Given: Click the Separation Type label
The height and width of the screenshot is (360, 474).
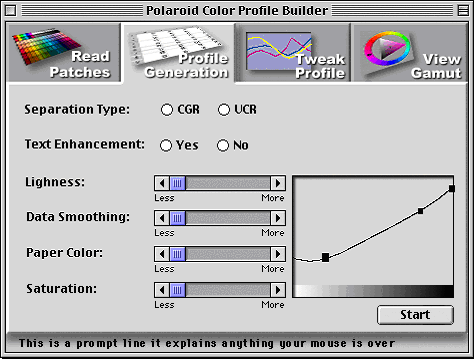Looking at the screenshot, I should click(x=77, y=110).
